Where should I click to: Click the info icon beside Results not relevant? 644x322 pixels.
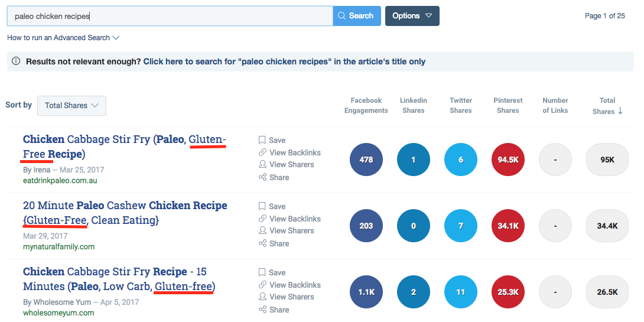click(x=16, y=61)
